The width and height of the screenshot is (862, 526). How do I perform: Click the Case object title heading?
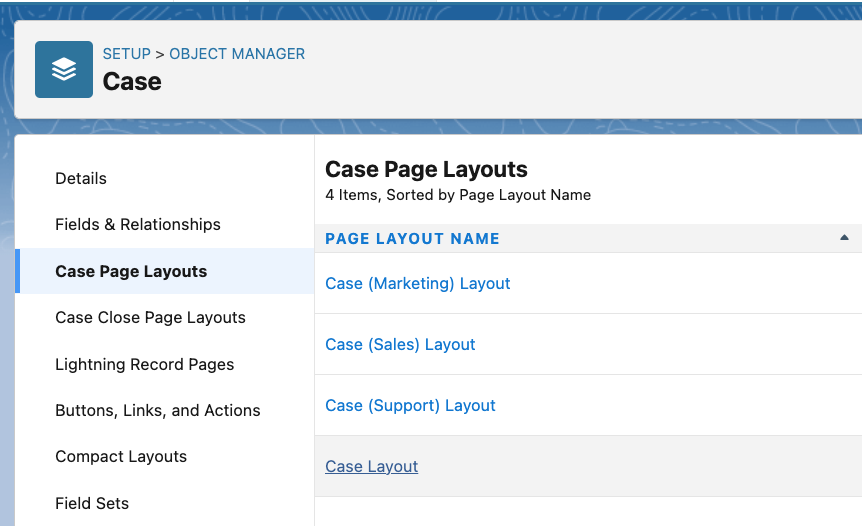(x=132, y=82)
